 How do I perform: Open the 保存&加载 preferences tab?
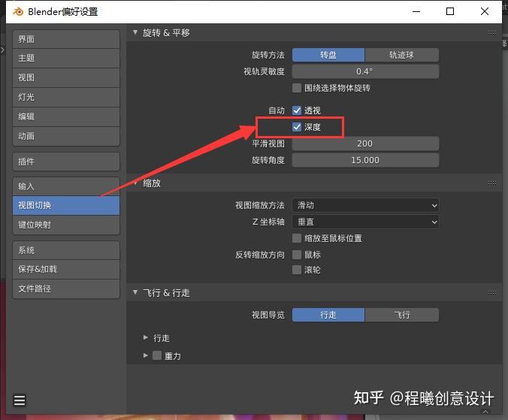coord(66,270)
